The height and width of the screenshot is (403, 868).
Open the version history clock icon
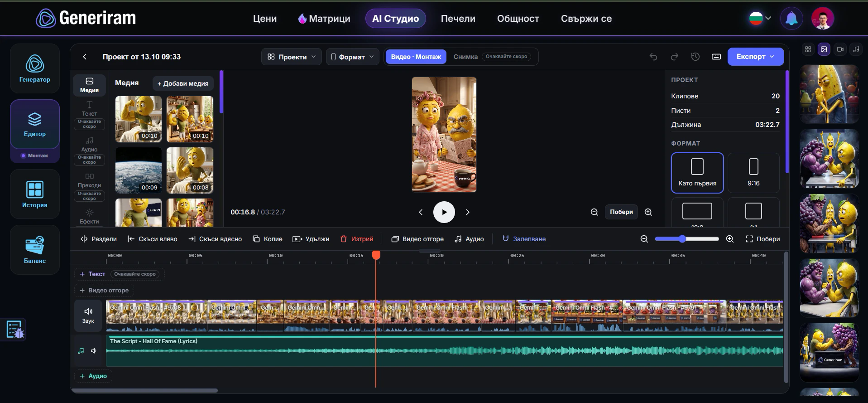pyautogui.click(x=695, y=57)
